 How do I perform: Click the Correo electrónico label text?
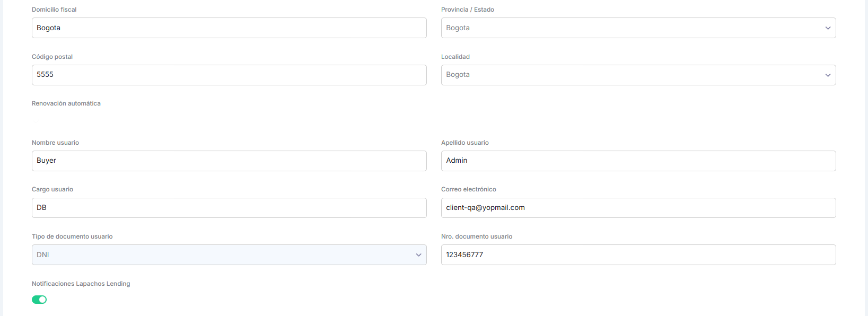click(469, 189)
